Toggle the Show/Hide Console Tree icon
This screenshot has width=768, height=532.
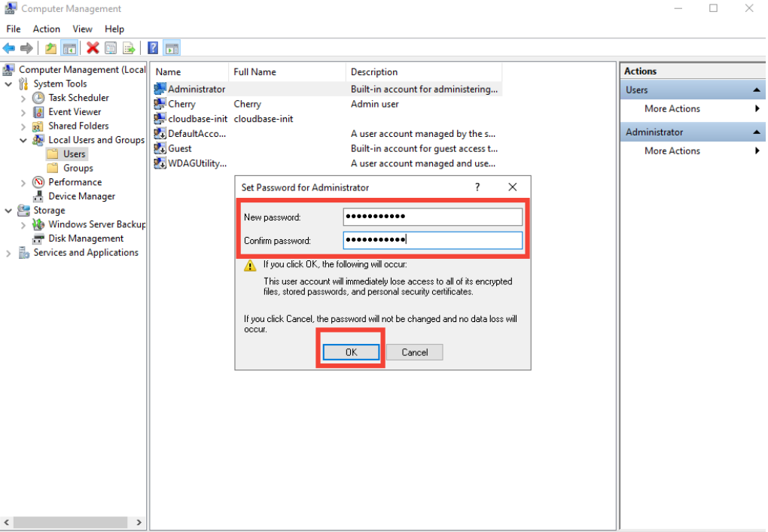pyautogui.click(x=69, y=48)
